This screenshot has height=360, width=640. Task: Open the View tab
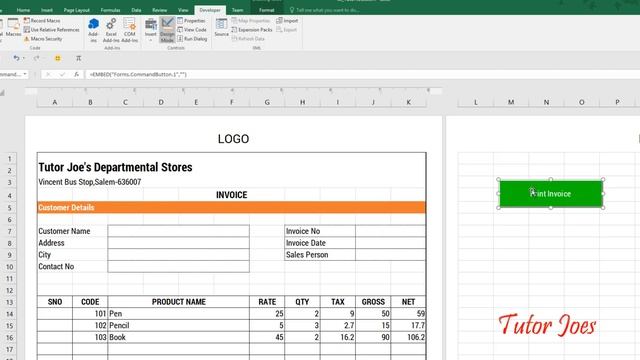point(183,10)
